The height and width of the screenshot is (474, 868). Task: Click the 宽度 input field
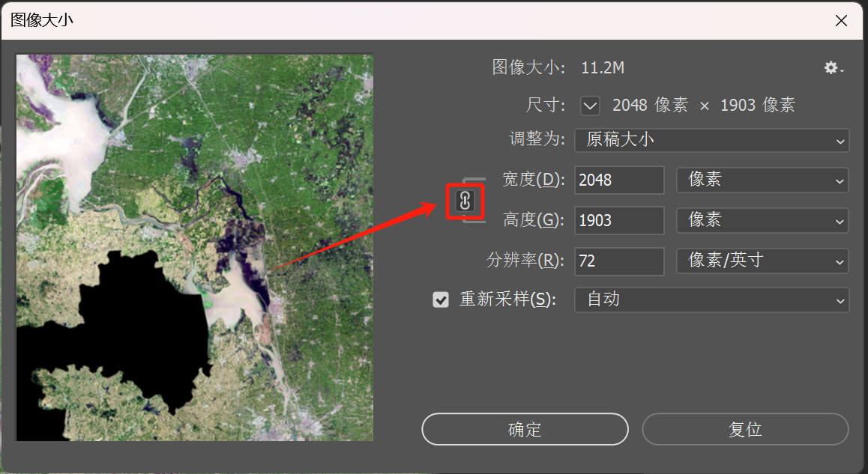click(619, 180)
